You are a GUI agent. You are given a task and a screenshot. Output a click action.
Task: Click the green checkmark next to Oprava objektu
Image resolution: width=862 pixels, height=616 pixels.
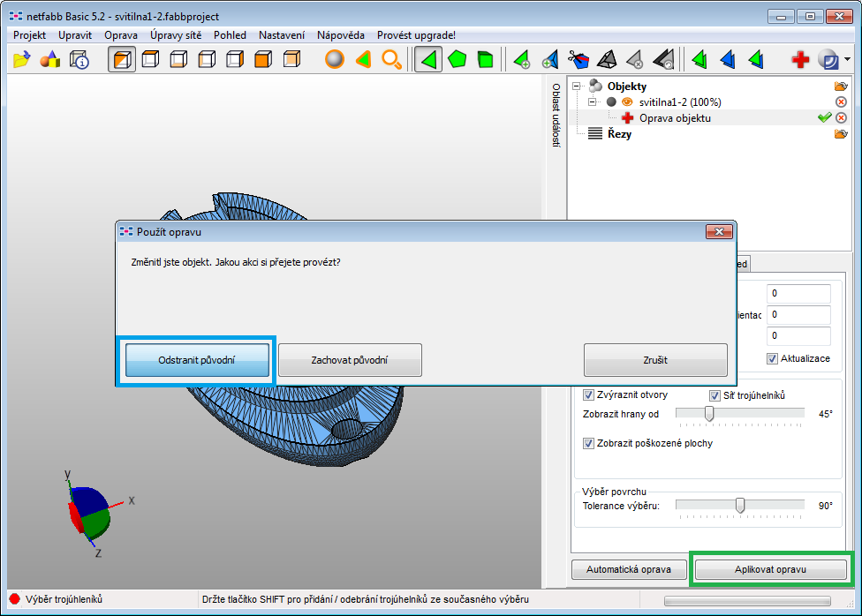824,117
